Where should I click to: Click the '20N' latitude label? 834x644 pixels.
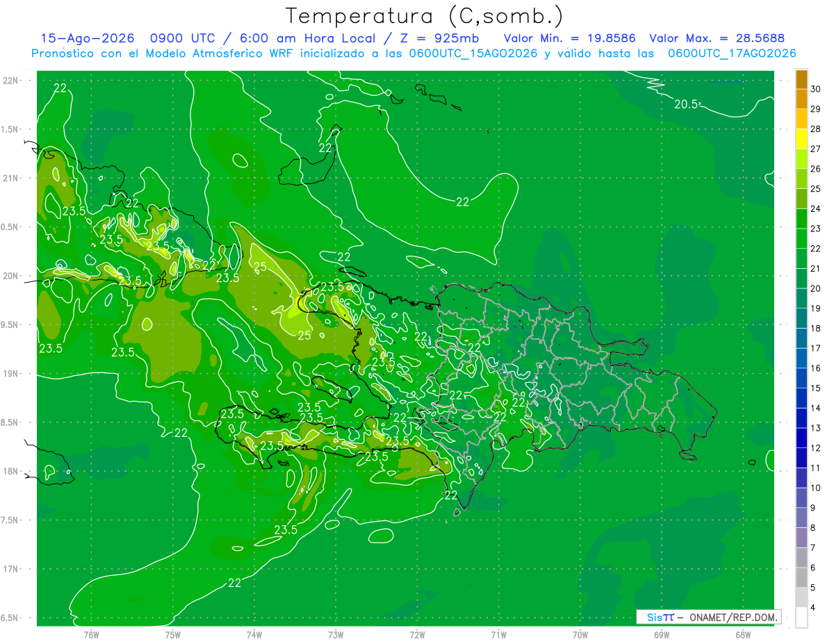11,276
